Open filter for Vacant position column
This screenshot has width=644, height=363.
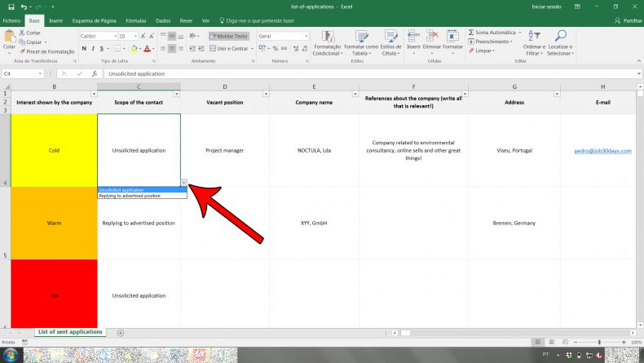click(266, 94)
